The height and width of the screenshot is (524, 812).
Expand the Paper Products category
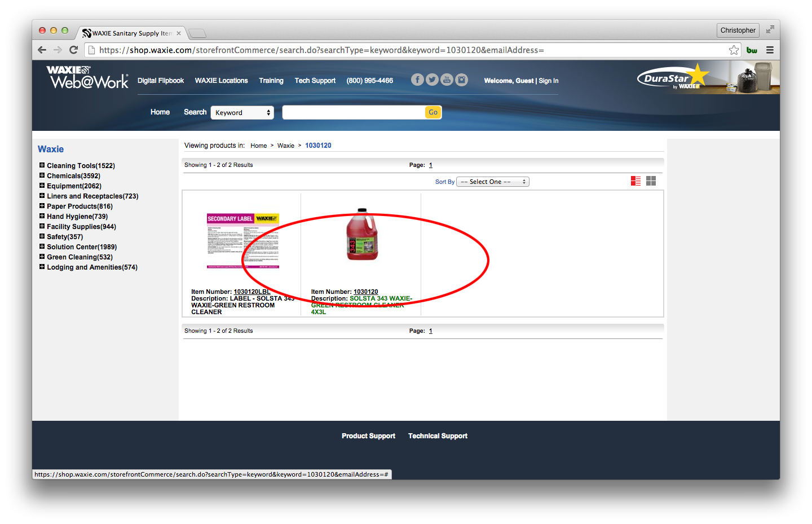(x=42, y=206)
